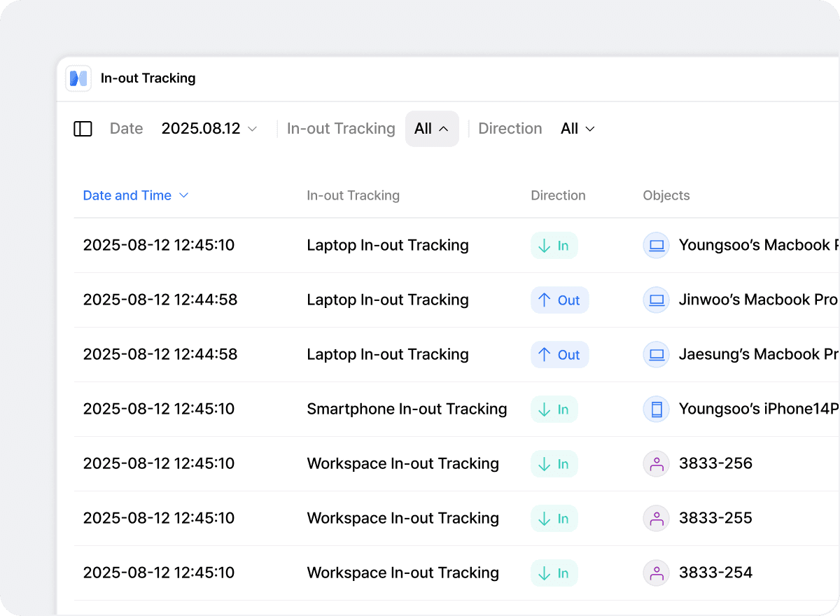Click the In-out Tracking column header

353,195
